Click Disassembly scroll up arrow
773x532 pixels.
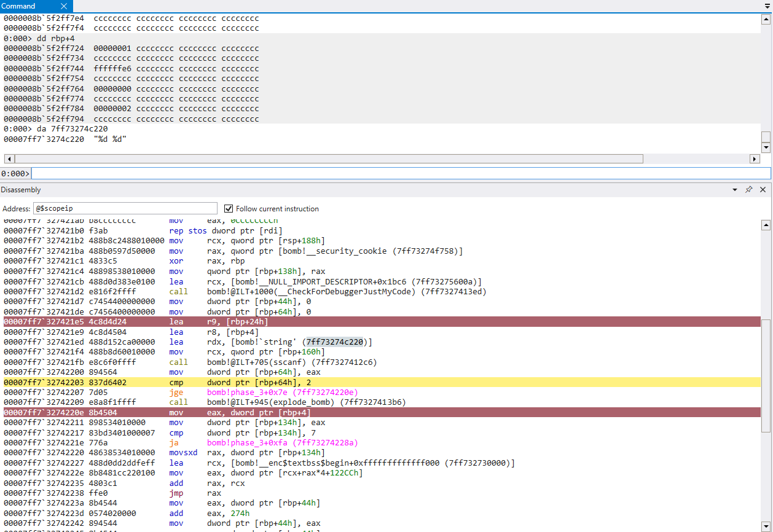pyautogui.click(x=766, y=225)
